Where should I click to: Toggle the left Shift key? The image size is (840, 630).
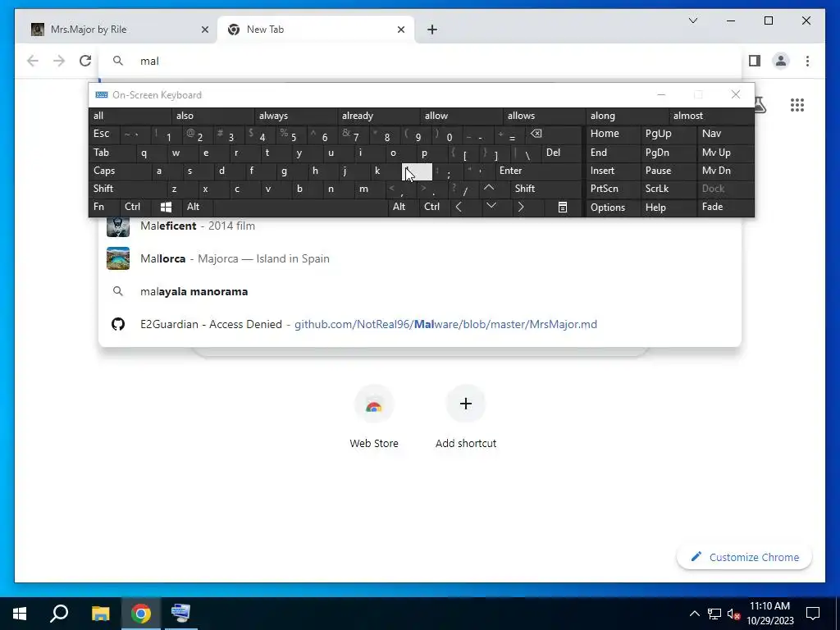(x=128, y=189)
